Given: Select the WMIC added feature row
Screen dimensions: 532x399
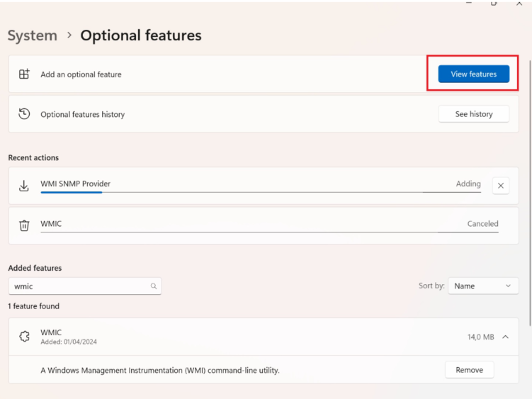Looking at the screenshot, I should pyautogui.click(x=264, y=337).
